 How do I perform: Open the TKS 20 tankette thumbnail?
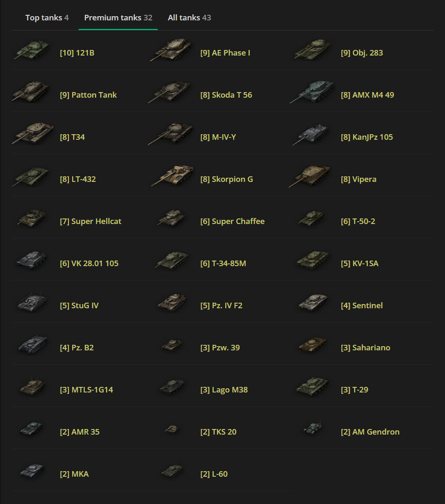point(172,429)
